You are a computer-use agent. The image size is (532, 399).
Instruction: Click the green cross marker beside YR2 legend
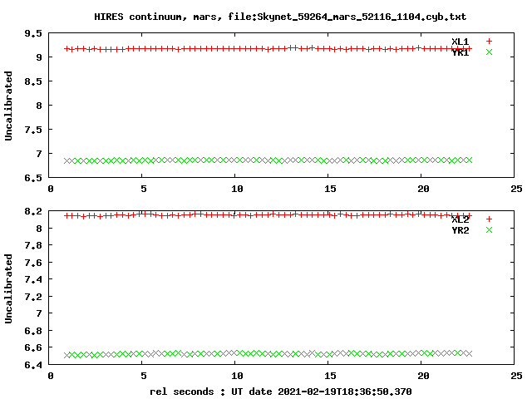[489, 230]
